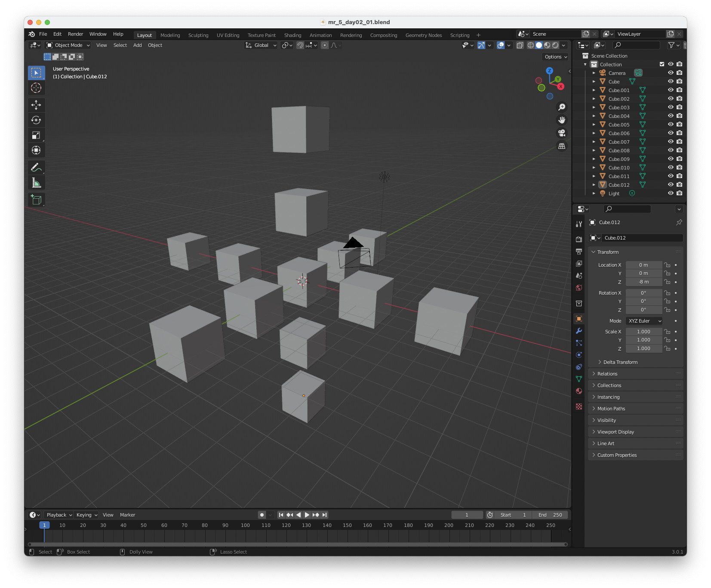The height and width of the screenshot is (588, 711).
Task: Click the play animation button
Action: 307,515
